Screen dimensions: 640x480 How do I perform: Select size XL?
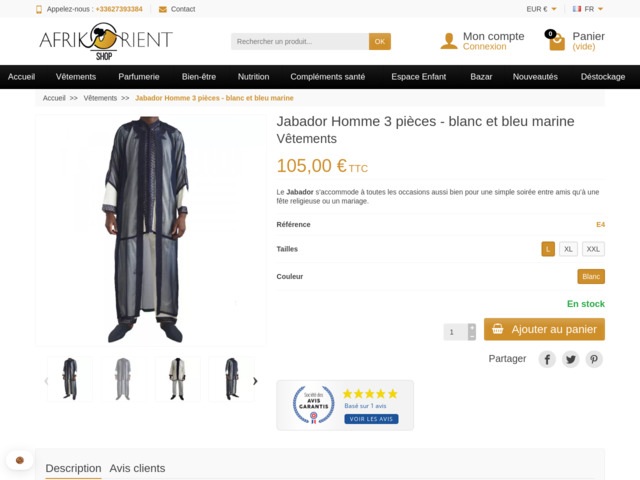coord(568,249)
